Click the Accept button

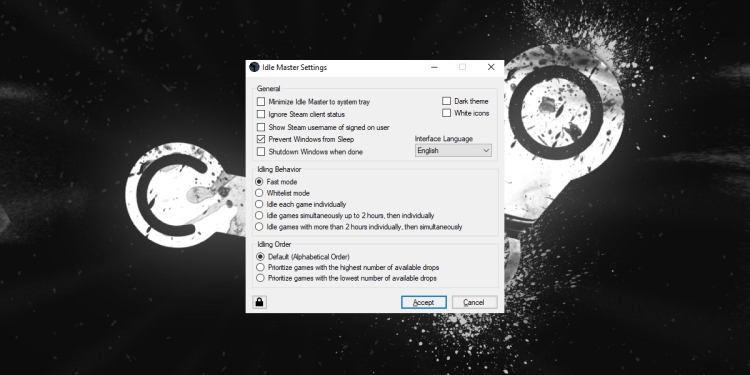[x=424, y=302]
